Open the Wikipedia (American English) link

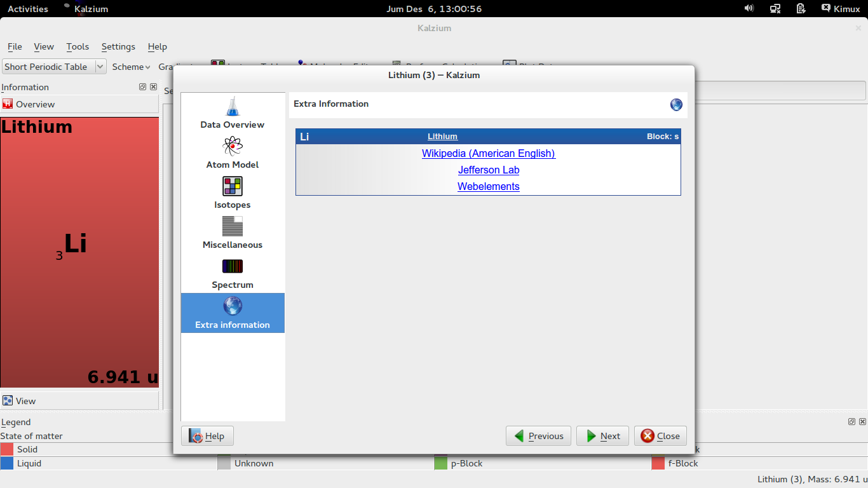pyautogui.click(x=489, y=153)
